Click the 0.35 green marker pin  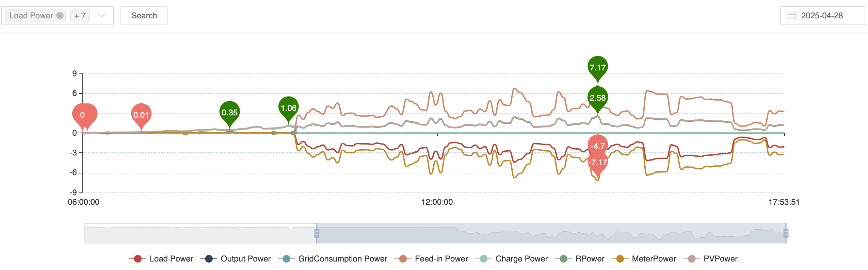click(230, 112)
